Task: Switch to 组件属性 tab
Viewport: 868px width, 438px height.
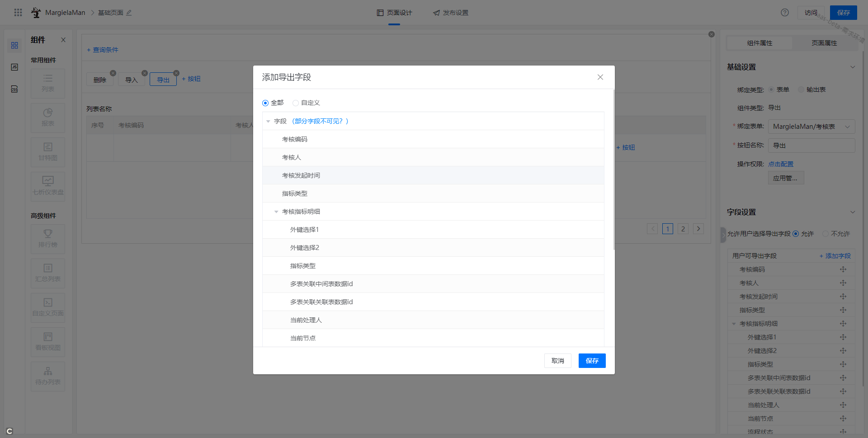Action: coord(759,43)
